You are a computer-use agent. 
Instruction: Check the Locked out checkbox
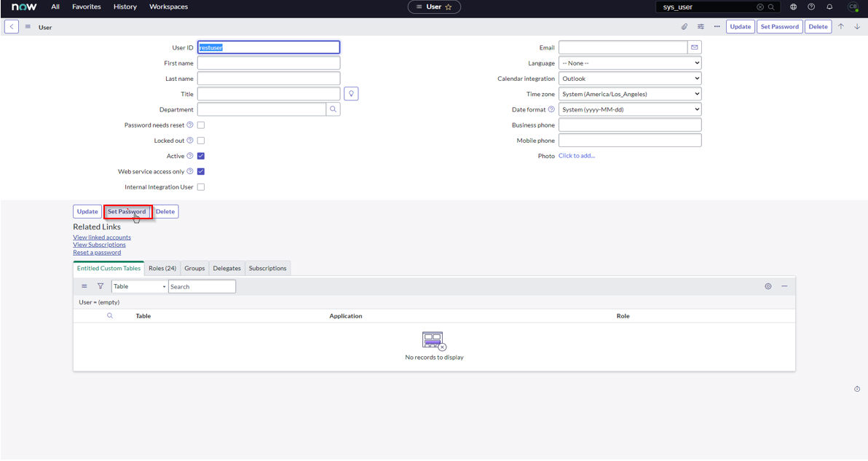[201, 141]
